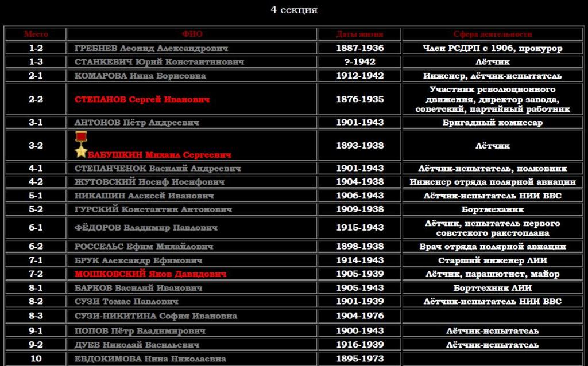588x366 pixels.
Task: Select СУЗИ-НИКИТИНА София Ивановна name cell
Action: point(156,316)
